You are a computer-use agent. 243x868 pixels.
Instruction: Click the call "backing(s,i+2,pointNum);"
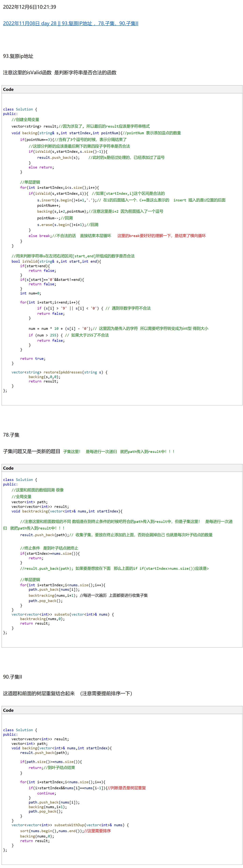coord(62,211)
